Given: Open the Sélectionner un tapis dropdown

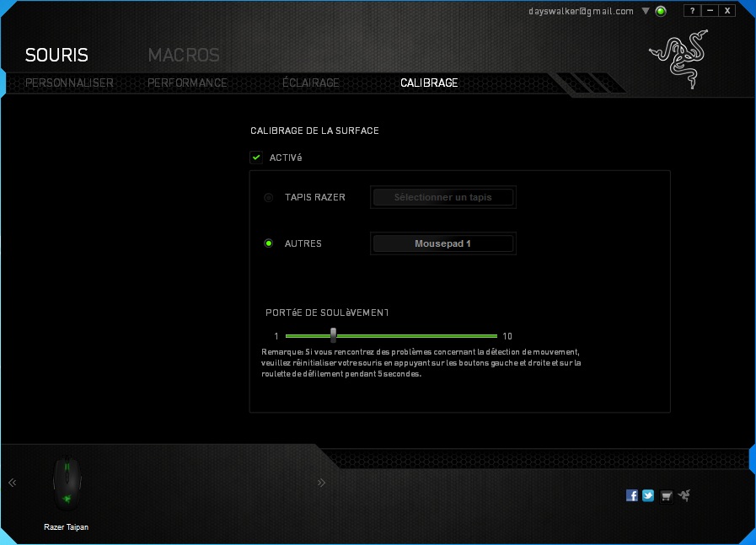Looking at the screenshot, I should [x=443, y=197].
